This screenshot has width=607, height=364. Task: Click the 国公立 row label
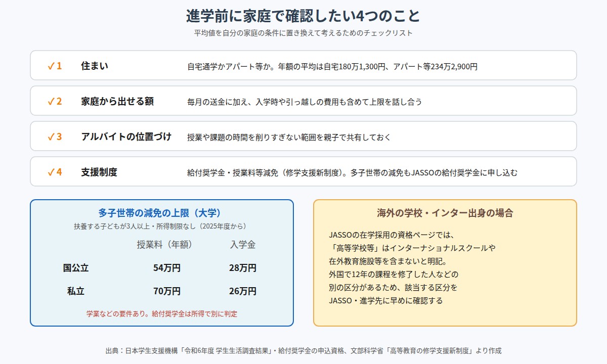76,268
